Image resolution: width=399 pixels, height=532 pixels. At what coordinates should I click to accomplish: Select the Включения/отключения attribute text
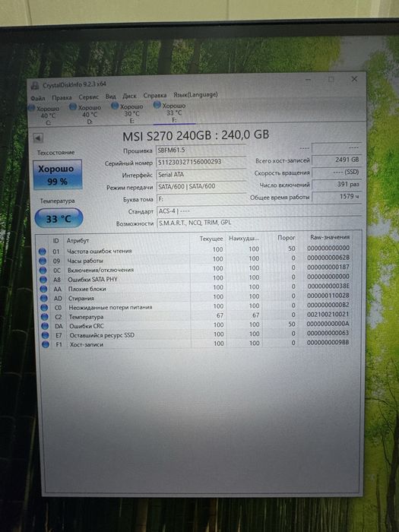pos(101,270)
